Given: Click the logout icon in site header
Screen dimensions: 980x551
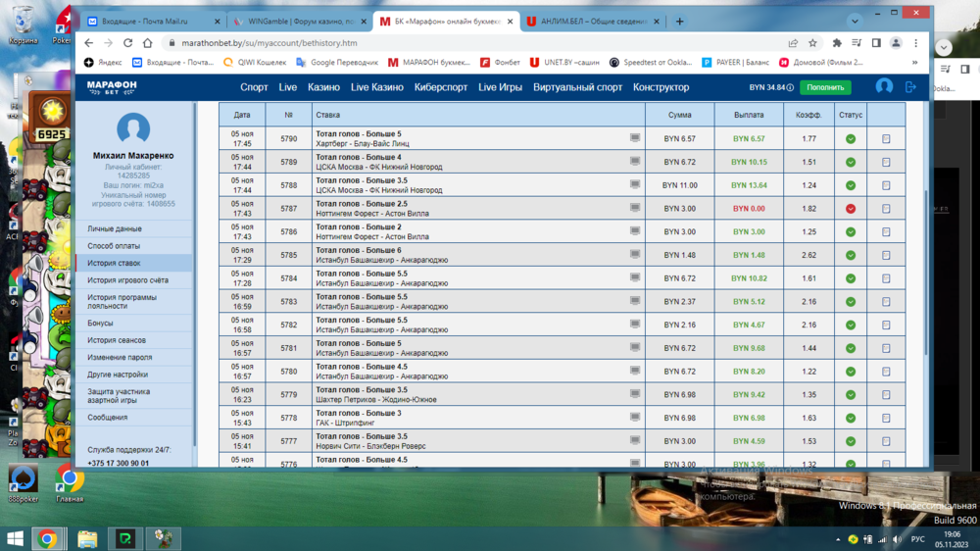Looking at the screenshot, I should point(910,87).
